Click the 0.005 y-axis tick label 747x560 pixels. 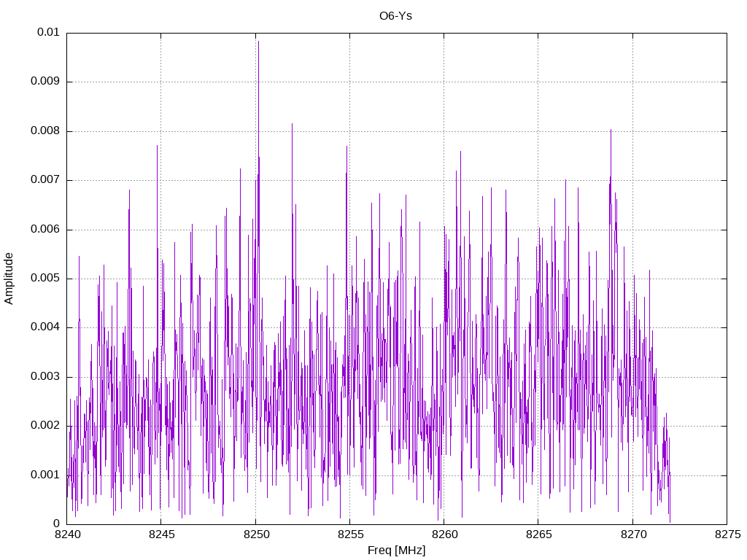[x=45, y=279]
